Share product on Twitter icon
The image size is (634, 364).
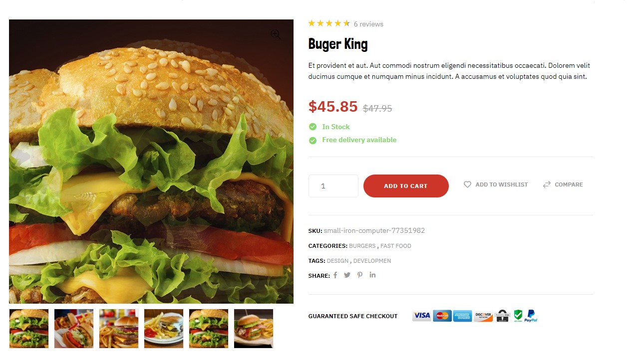point(347,275)
